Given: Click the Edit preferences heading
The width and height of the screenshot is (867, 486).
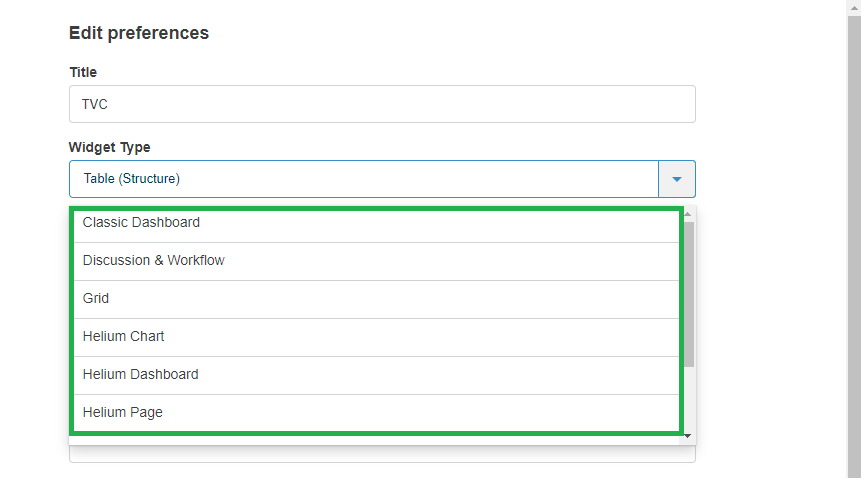Looking at the screenshot, I should 139,33.
